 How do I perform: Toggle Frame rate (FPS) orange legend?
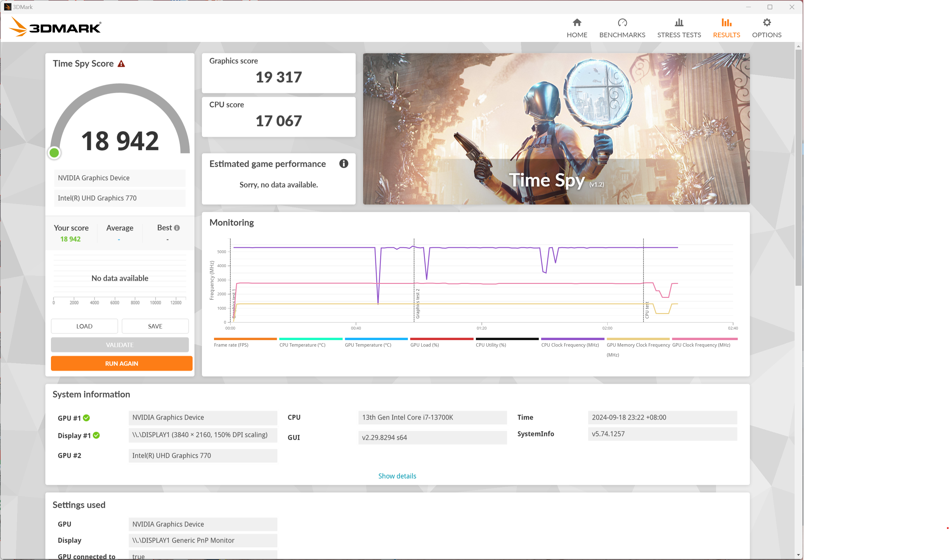coord(245,339)
